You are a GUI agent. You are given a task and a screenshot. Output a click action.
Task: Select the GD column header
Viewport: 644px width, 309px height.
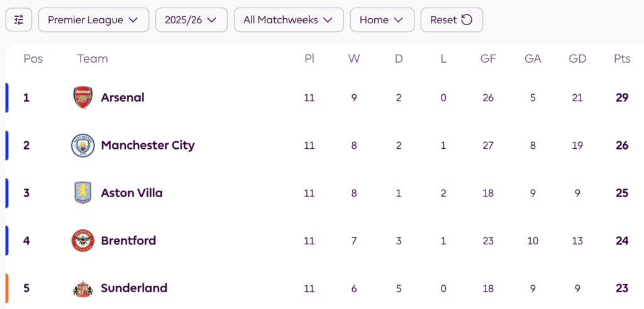coord(577,59)
